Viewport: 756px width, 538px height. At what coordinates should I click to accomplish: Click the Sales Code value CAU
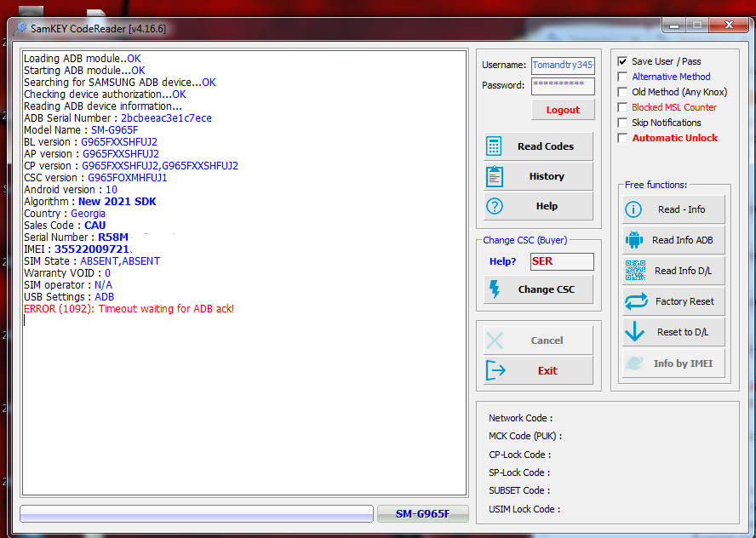[95, 226]
